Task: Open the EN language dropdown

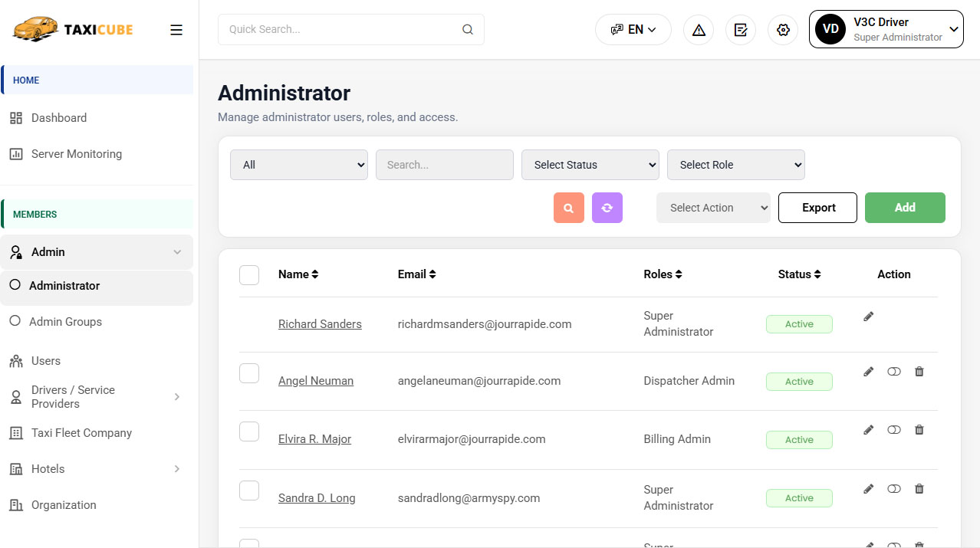Action: point(633,30)
